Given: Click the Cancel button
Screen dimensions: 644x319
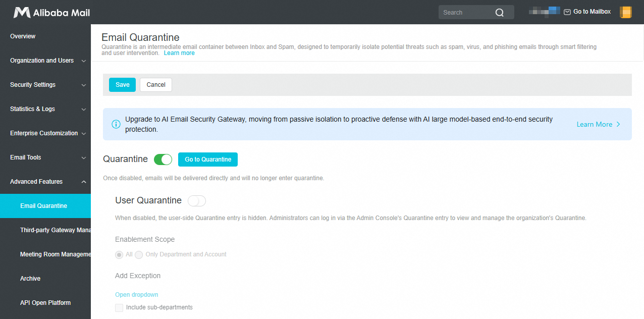Looking at the screenshot, I should coord(156,85).
